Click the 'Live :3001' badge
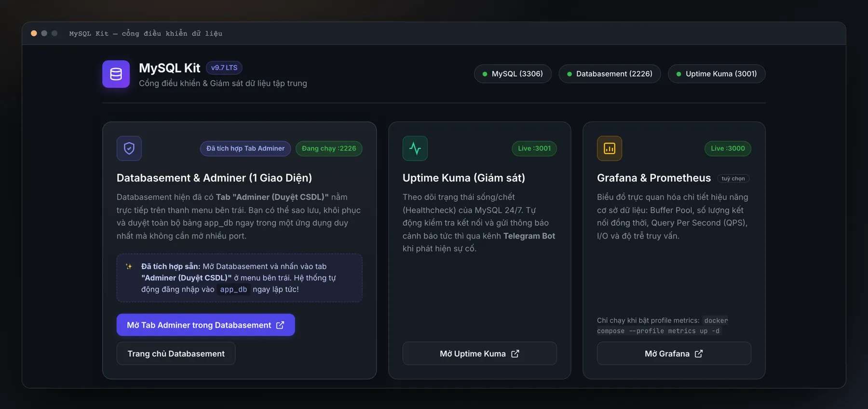Screen dimensions: 868x409 tap(534, 148)
